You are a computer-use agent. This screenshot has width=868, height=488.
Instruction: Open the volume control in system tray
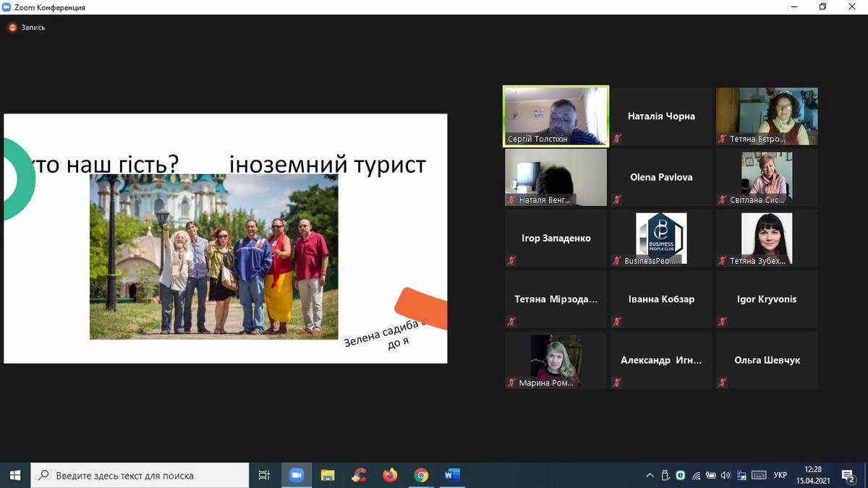point(726,475)
